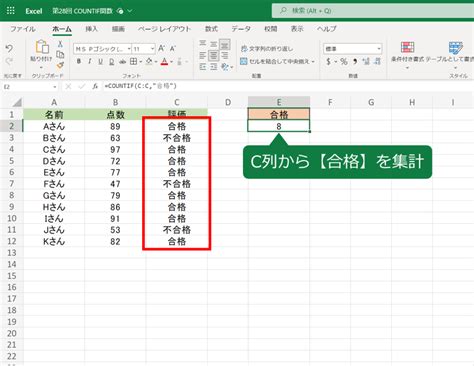
Task: Click the search box in title bar
Action: 373,11
